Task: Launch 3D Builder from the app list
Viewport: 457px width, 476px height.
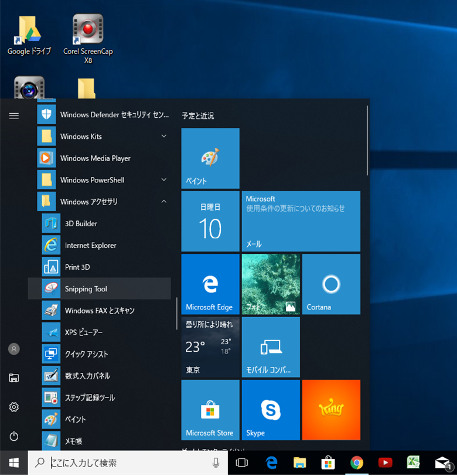Action: point(100,223)
